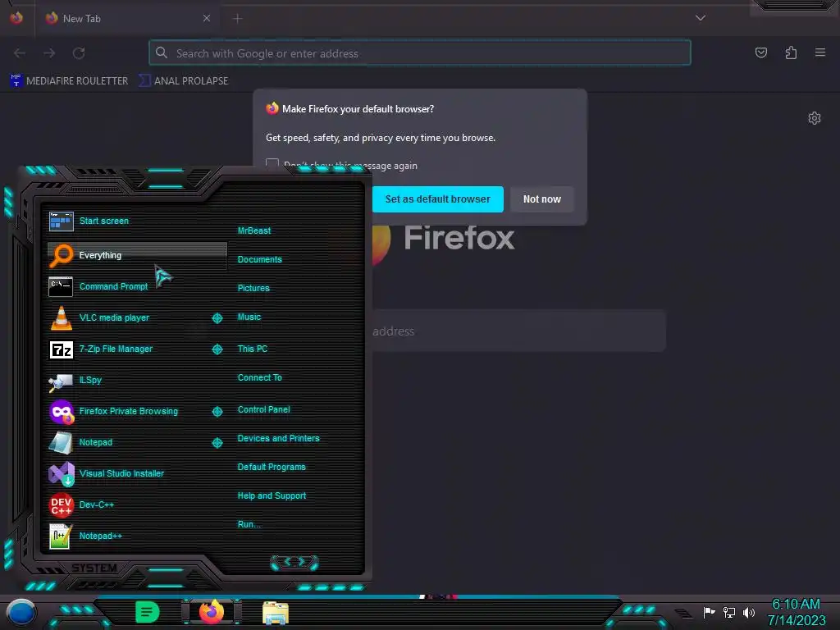Viewport: 840px width, 630px height.
Task: Click Set as default browser button
Action: coord(438,199)
